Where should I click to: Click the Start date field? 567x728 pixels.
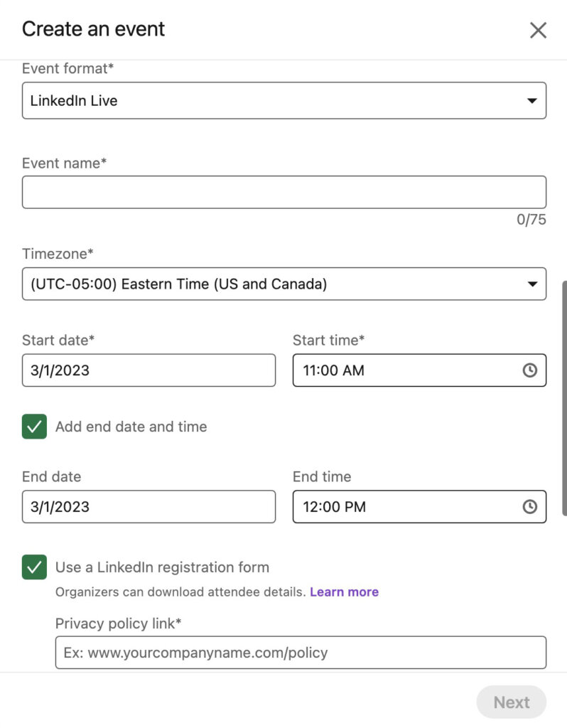point(148,370)
